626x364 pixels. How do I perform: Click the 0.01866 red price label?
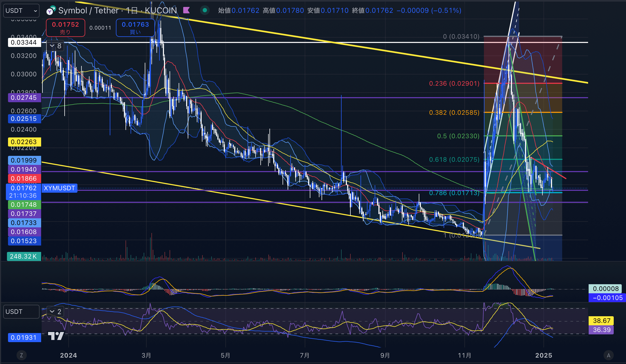(24, 179)
